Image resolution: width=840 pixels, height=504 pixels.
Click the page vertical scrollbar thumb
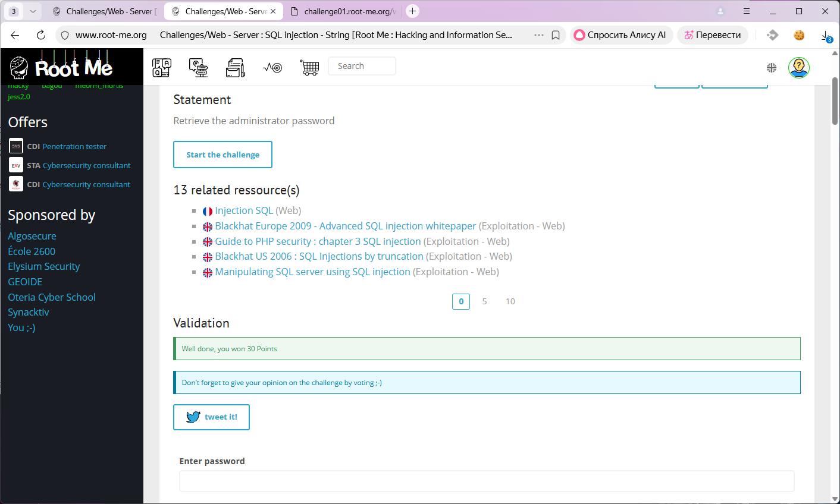point(835,101)
